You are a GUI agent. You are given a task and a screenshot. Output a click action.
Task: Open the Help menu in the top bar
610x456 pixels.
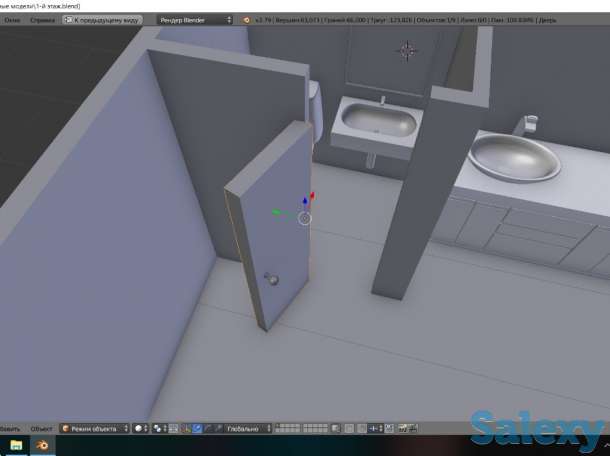40,19
